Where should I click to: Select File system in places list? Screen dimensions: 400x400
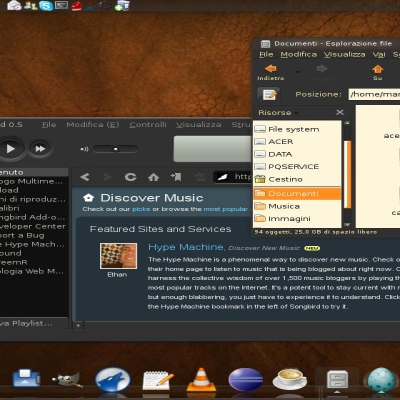tap(297, 129)
